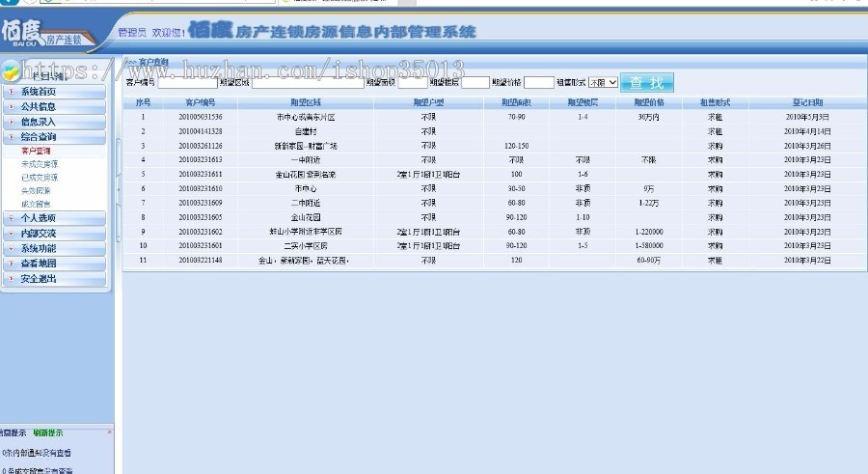Click the 一中附近 region cell
Viewport: 868px width, 474px height.
[306, 159]
